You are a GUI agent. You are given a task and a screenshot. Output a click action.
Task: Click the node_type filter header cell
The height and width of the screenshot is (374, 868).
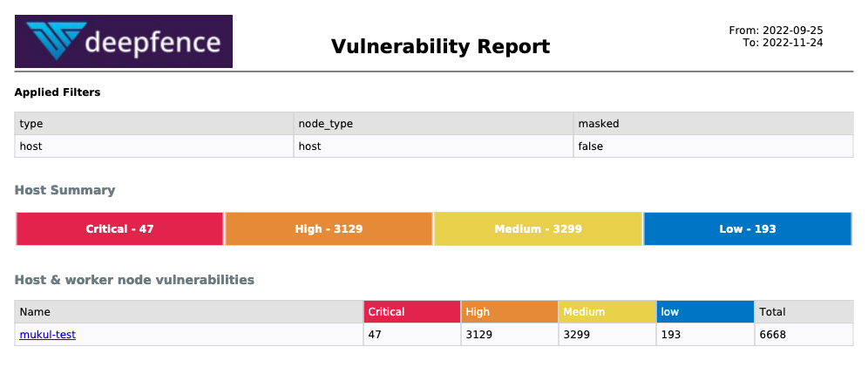433,124
